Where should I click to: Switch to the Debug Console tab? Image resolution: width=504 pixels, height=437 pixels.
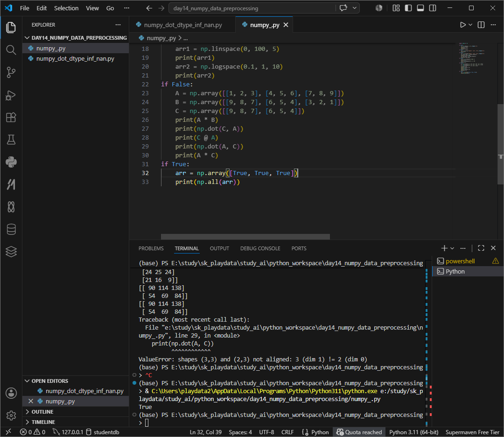[260, 248]
